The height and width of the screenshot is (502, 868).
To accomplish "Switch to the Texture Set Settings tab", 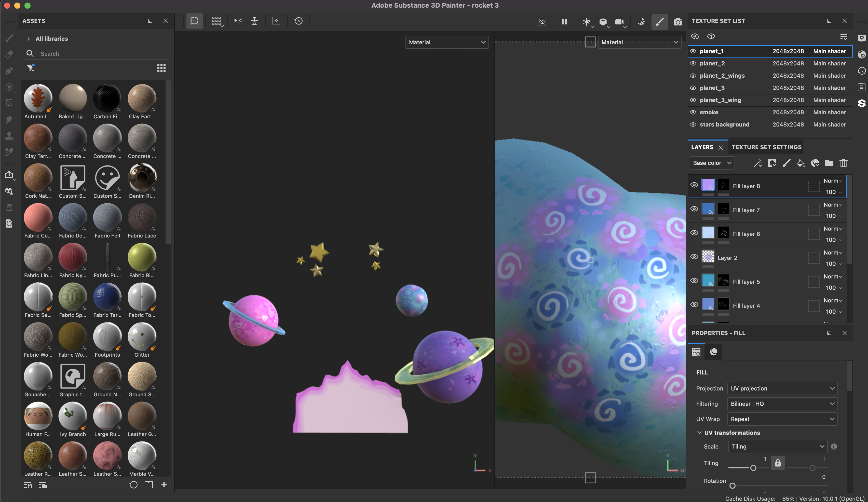I will point(766,147).
